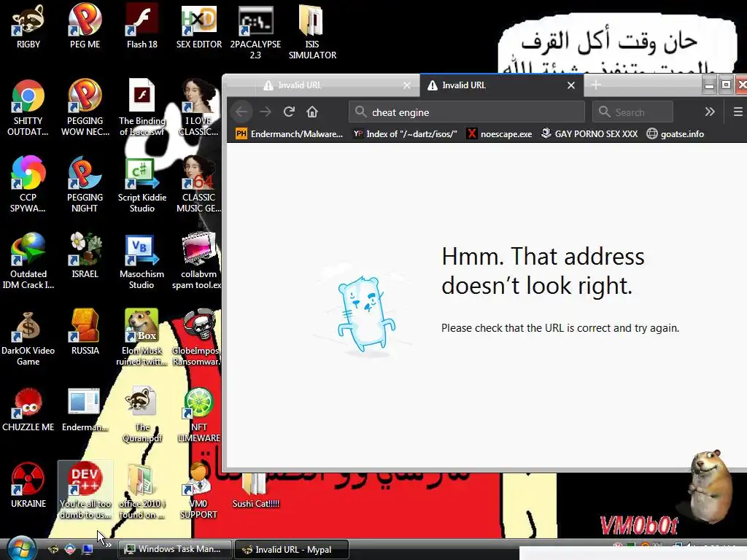This screenshot has height=560, width=747.
Task: Launch the Flash 18 shortcut
Action: coord(142,27)
